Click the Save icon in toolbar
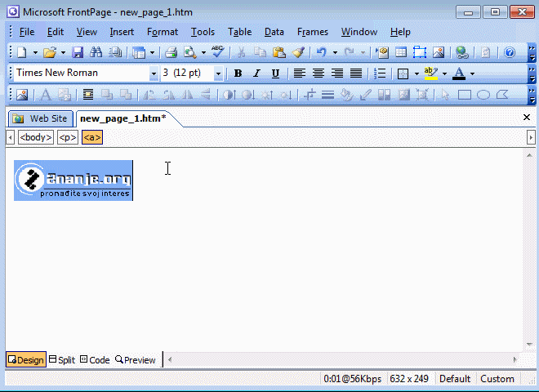Screen dimensions: 539x392 78,52
